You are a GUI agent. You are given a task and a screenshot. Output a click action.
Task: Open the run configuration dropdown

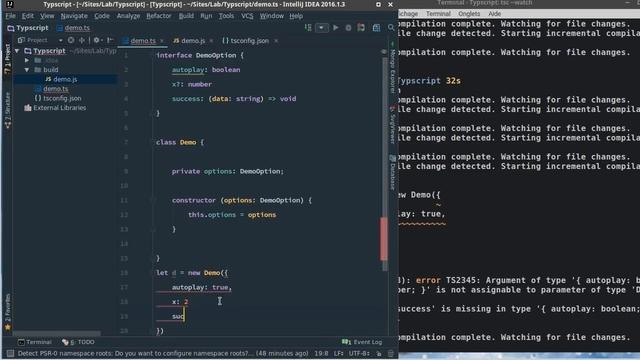pos(322,28)
